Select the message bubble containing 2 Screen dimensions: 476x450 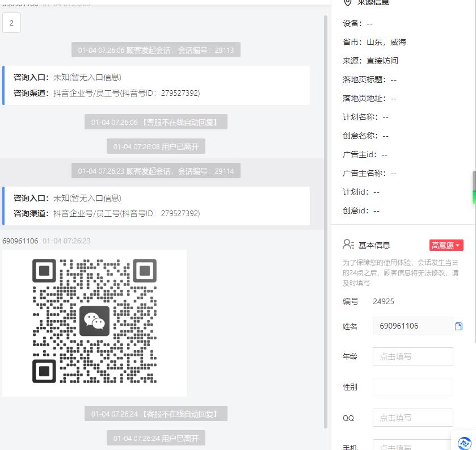11,23
